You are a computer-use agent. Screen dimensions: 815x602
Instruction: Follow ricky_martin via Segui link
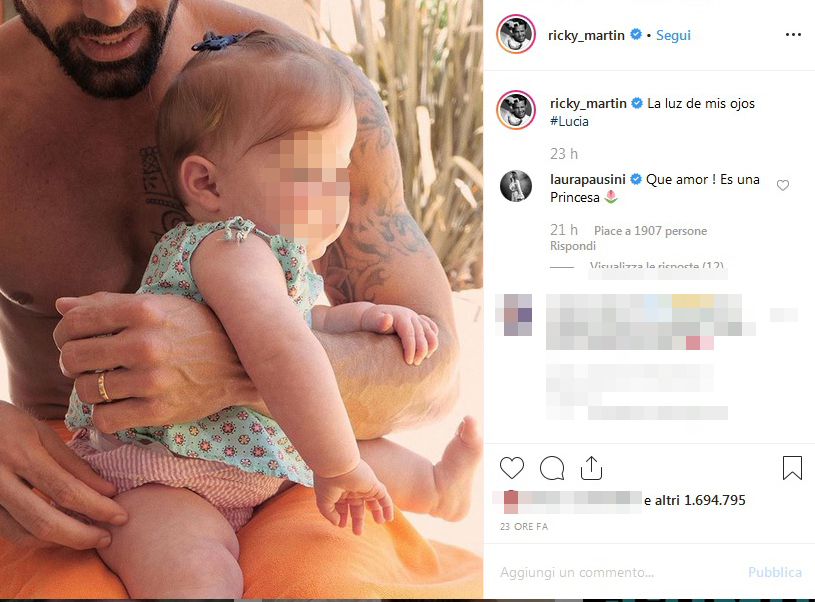(673, 35)
